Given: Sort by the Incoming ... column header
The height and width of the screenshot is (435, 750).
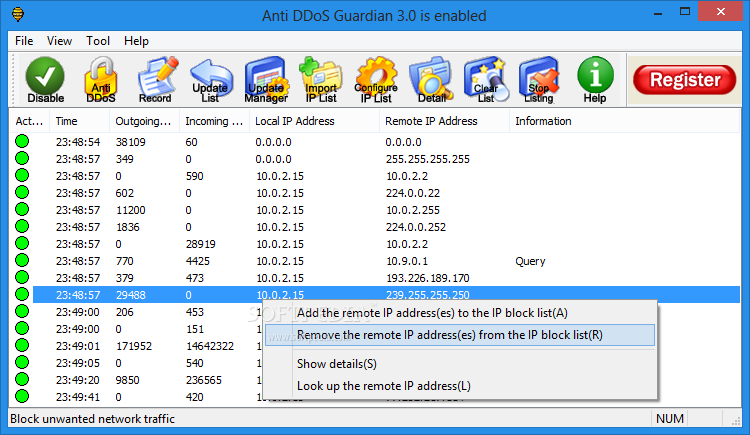Looking at the screenshot, I should (214, 121).
